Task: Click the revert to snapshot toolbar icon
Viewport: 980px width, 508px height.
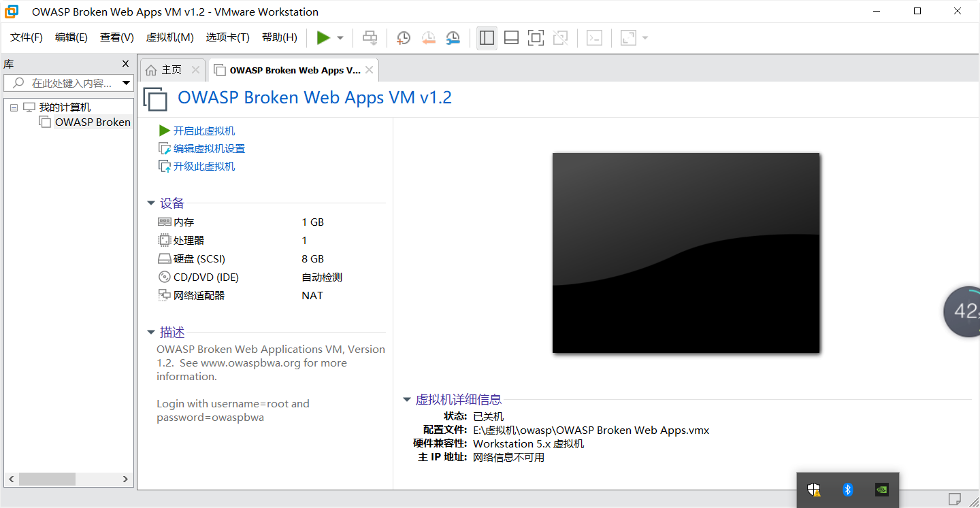Action: pos(428,38)
